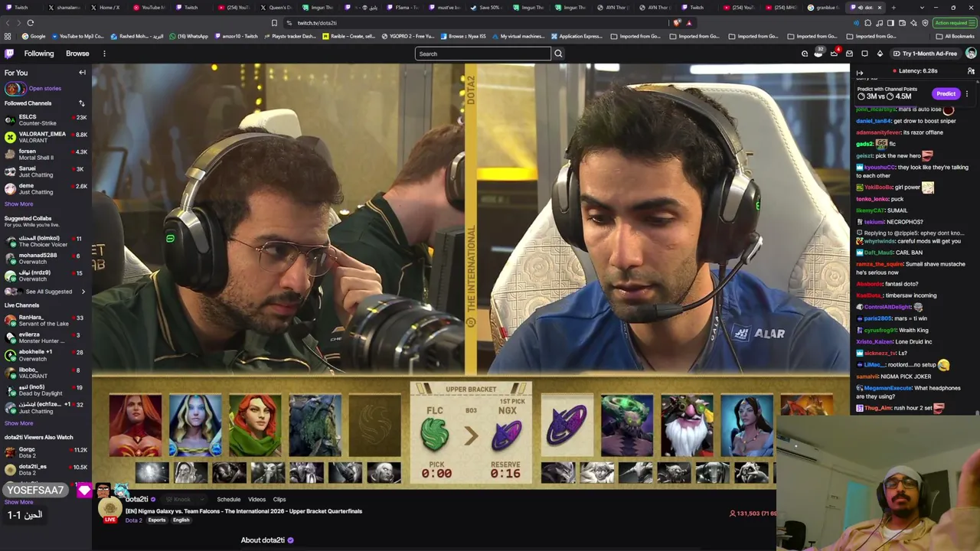Open prediction options three-dot menu
Viewport: 980px width, 551px height.
click(x=967, y=94)
